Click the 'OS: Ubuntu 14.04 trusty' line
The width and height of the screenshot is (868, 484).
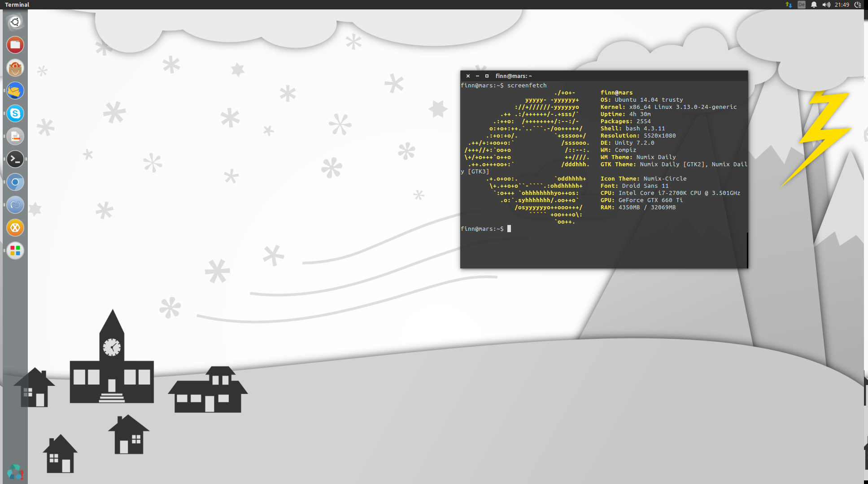click(641, 99)
